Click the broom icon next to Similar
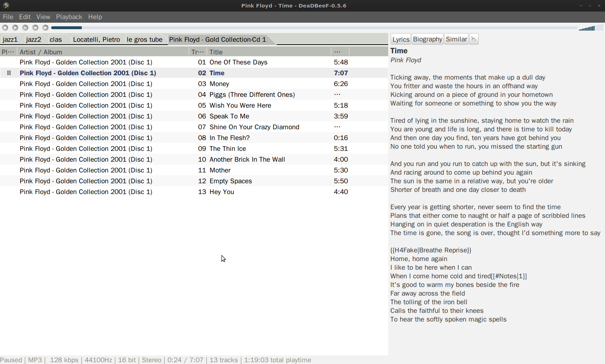This screenshot has height=364, width=605. pos(474,39)
